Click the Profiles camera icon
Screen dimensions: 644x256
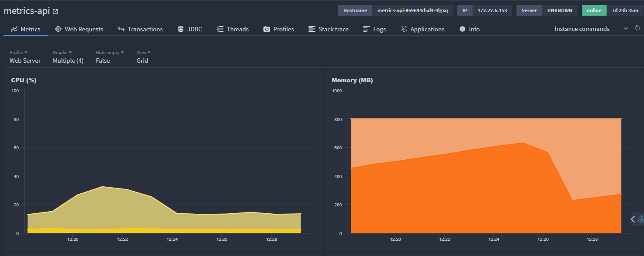267,29
